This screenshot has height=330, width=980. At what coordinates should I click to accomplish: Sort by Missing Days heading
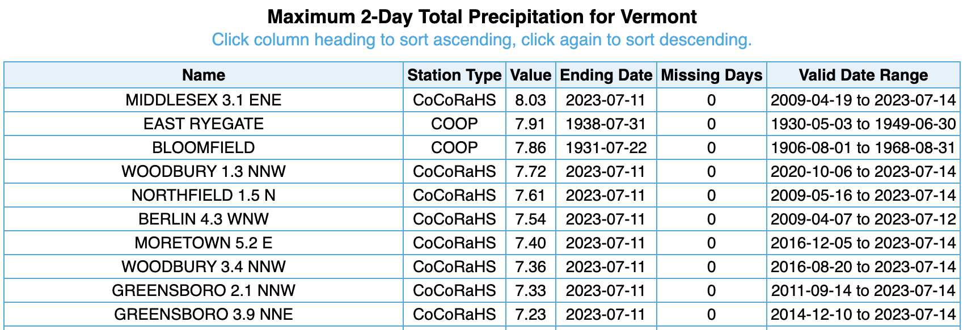tap(711, 75)
